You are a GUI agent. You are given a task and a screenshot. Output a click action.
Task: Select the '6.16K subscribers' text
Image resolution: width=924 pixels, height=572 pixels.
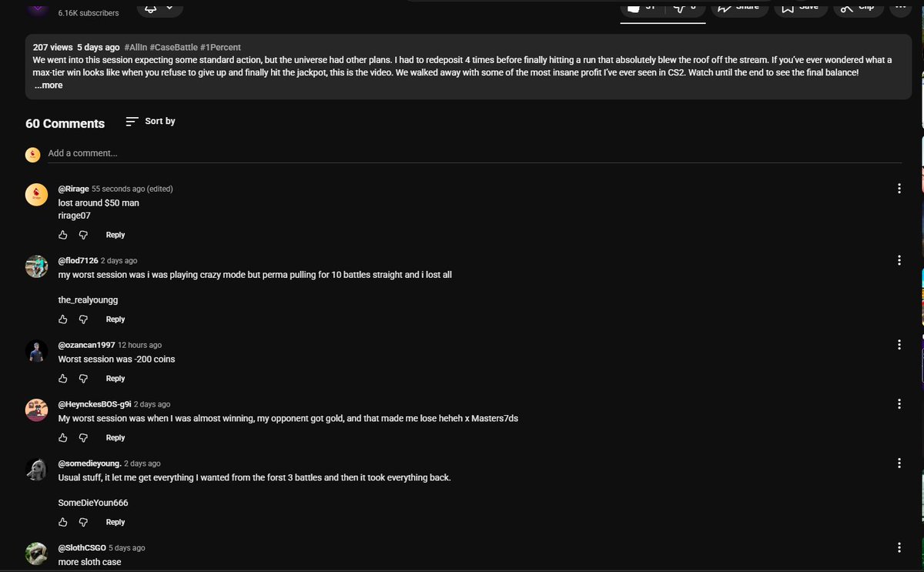pos(88,13)
